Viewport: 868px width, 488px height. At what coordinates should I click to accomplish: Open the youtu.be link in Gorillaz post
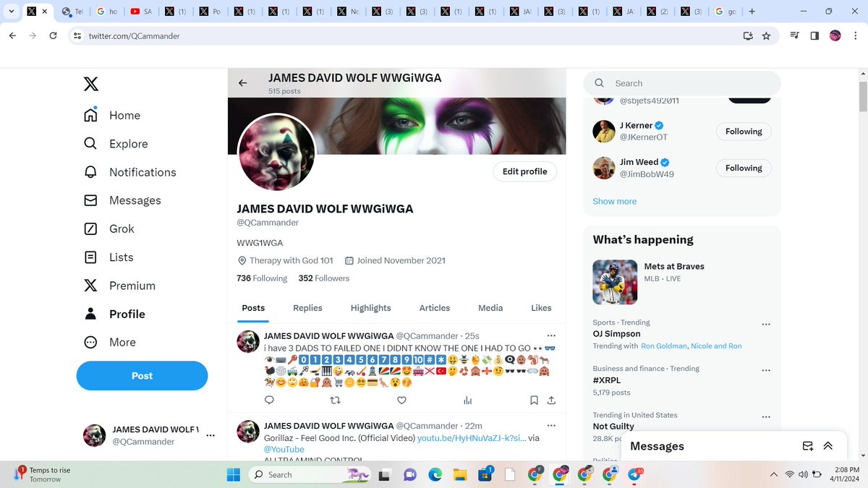click(x=471, y=438)
